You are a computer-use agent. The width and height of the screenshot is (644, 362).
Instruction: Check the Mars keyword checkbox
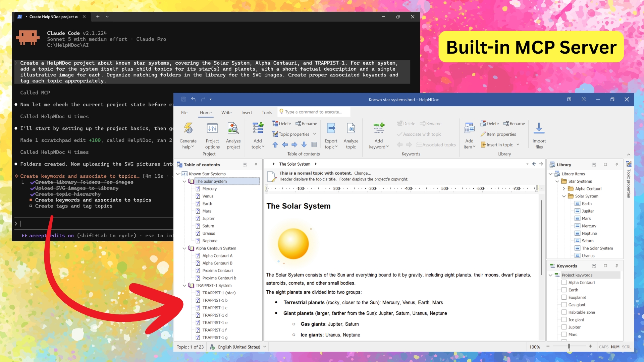pyautogui.click(x=564, y=335)
